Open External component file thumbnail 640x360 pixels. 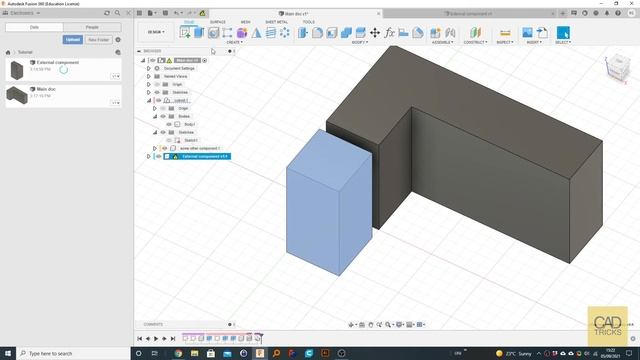[x=17, y=70]
